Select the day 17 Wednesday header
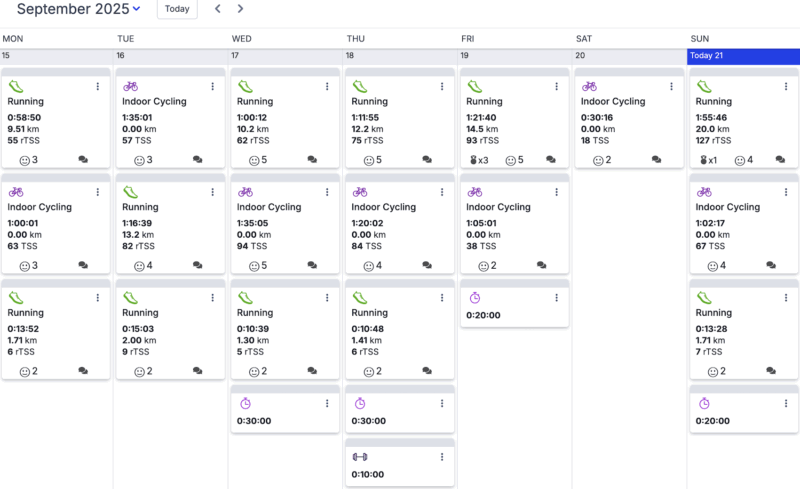Viewport: 800px width, 489px height. (285, 56)
